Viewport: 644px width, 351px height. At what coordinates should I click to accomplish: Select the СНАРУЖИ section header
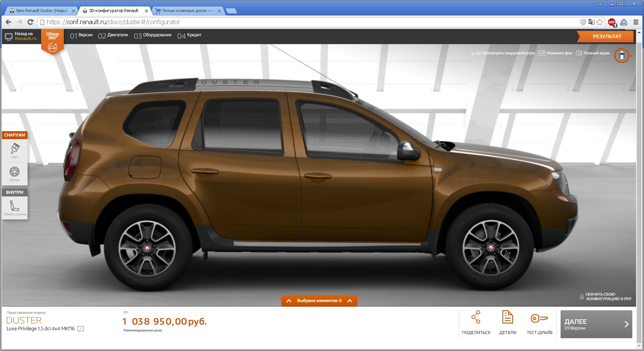(x=15, y=135)
